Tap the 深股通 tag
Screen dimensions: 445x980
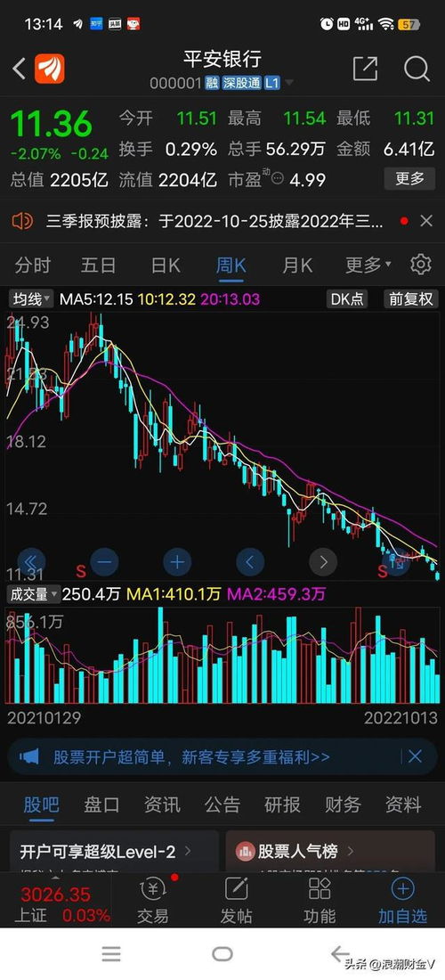pyautogui.click(x=241, y=83)
